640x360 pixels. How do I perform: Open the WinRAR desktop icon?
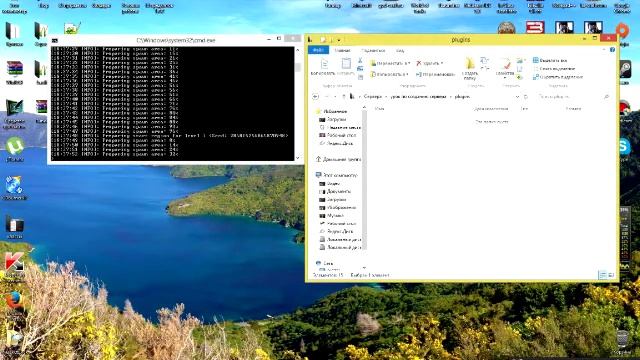click(x=14, y=73)
